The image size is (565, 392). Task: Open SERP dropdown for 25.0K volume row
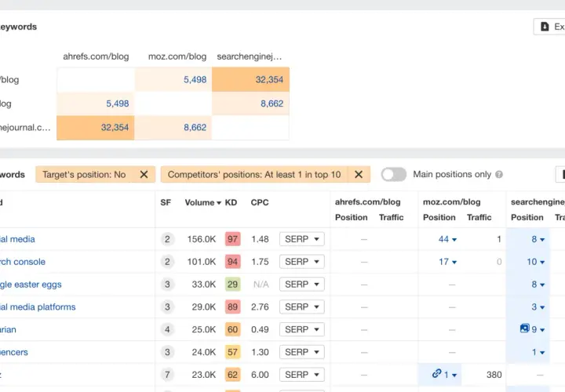click(x=302, y=329)
